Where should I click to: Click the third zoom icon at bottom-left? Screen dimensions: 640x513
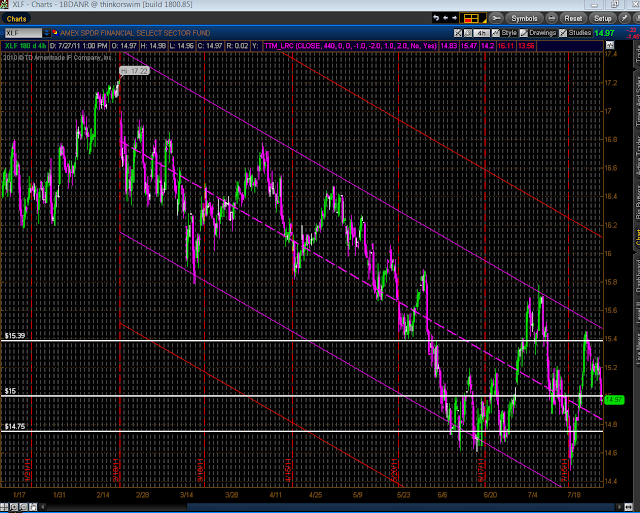click(x=23, y=507)
